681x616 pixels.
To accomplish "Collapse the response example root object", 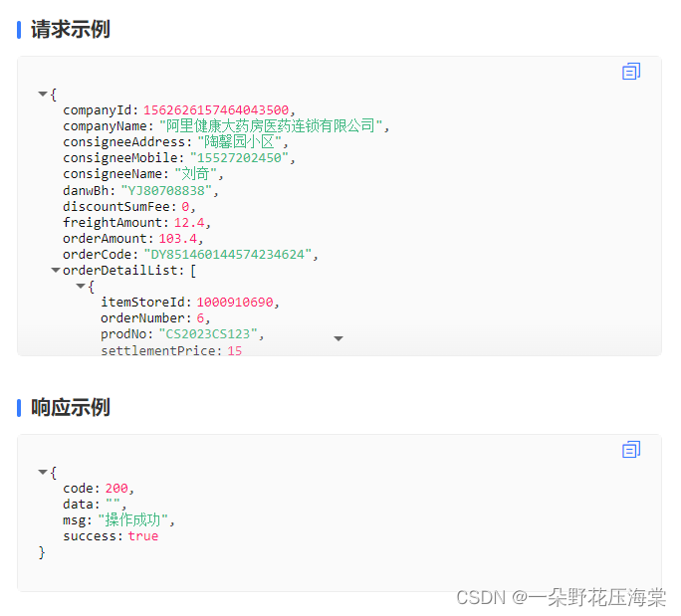I will click(x=43, y=472).
